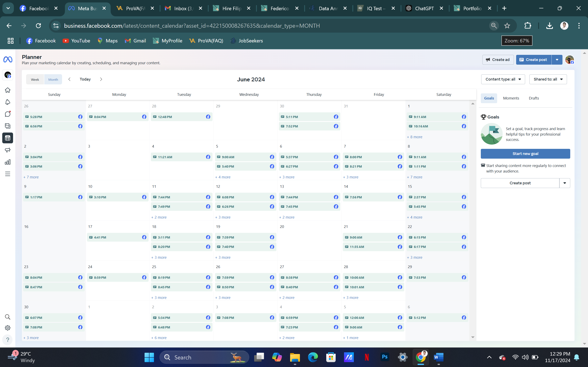Open the dropdown arrow beside blue Create post
The image size is (588, 367).
(557, 60)
